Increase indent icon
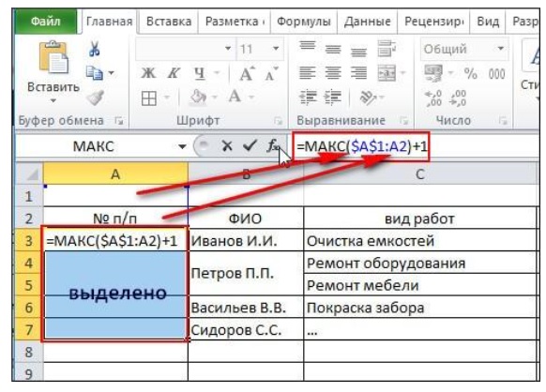Screen dimensions: 546x392 pos(333,98)
